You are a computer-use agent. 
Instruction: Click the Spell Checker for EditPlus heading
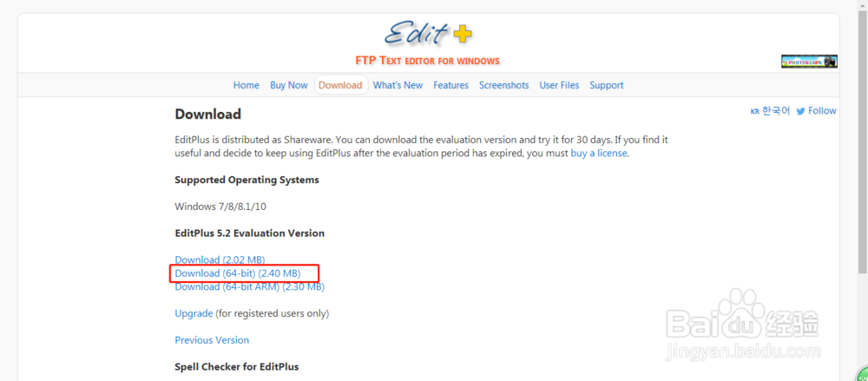pos(237,366)
